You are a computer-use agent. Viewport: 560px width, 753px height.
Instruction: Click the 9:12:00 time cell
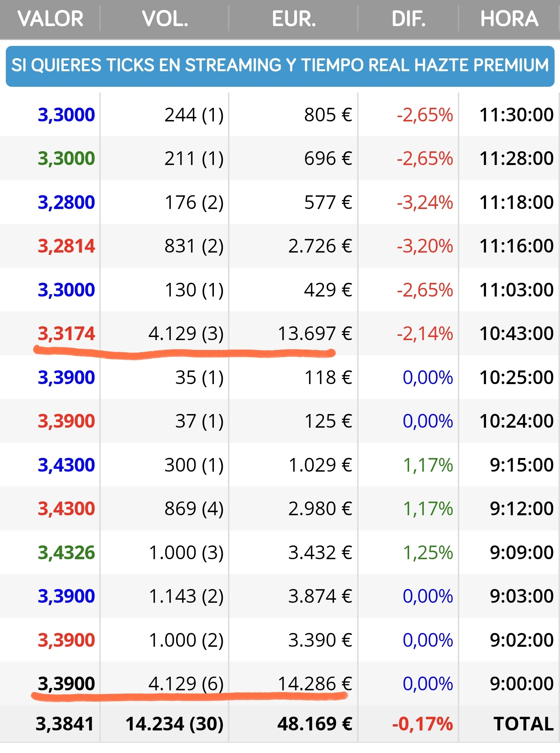(521, 509)
